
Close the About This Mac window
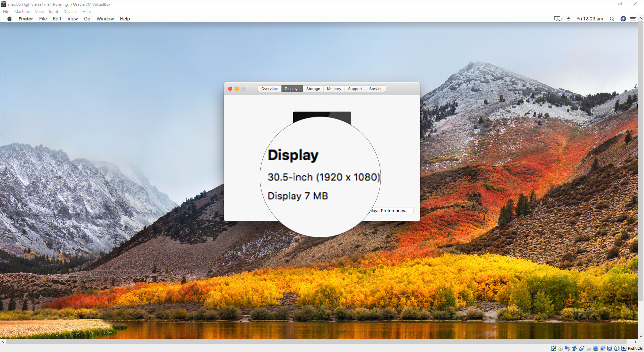(230, 89)
